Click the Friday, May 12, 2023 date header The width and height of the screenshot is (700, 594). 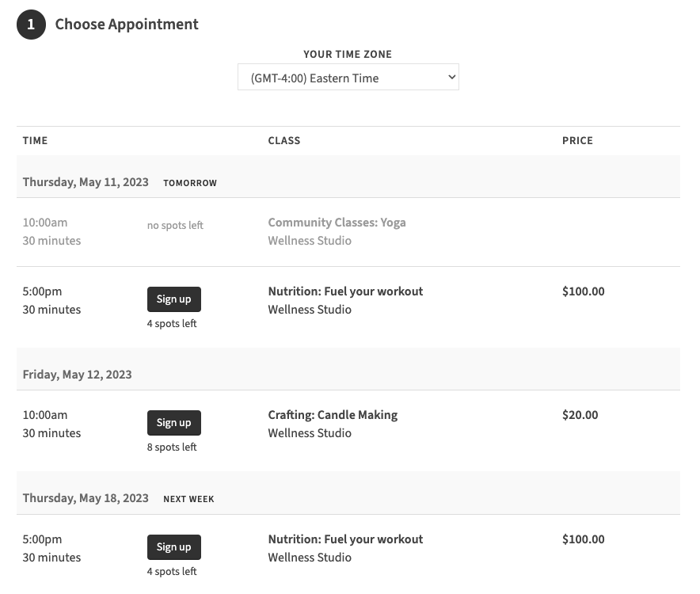click(77, 374)
